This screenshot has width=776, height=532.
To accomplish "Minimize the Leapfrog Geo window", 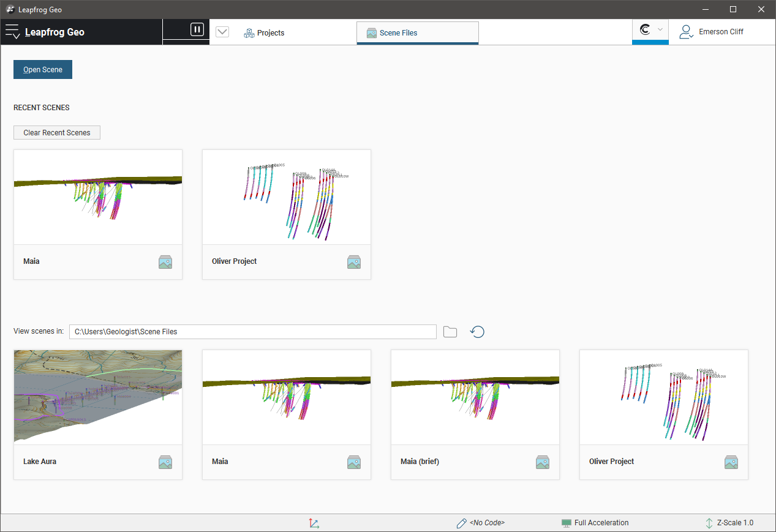I will point(706,9).
